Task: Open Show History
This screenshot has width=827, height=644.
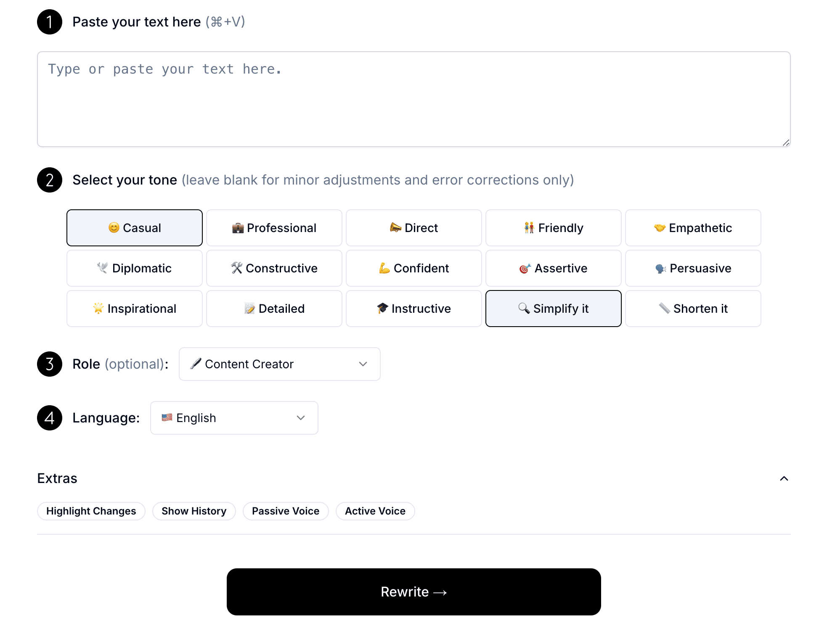Action: coord(194,511)
